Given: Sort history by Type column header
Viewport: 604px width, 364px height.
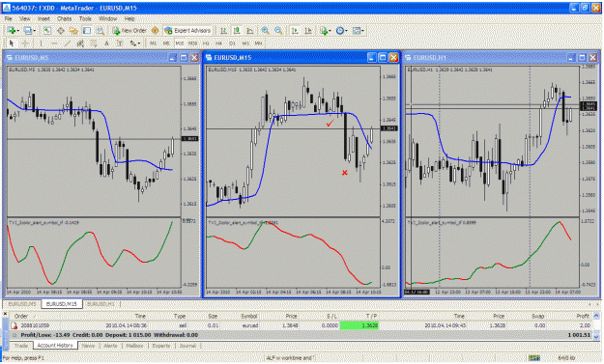Looking at the screenshot, I should [x=180, y=316].
